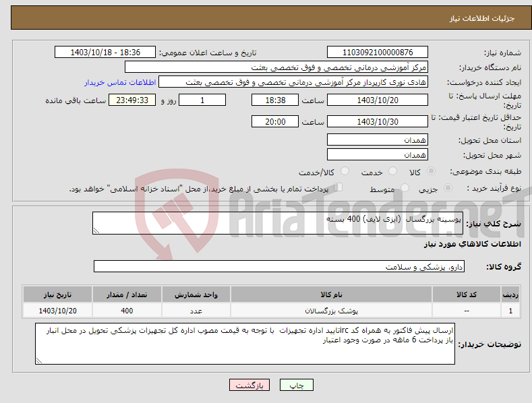Click the اطلاعات کالاهای مورد نیاز heading
Image resolution: width=532 pixels, height=403 pixels.
coord(472,244)
